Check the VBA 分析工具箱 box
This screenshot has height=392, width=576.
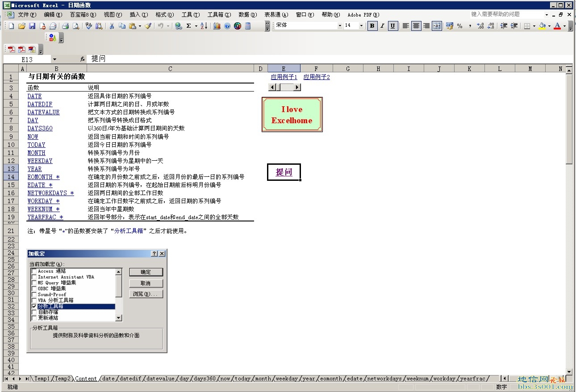(x=34, y=300)
